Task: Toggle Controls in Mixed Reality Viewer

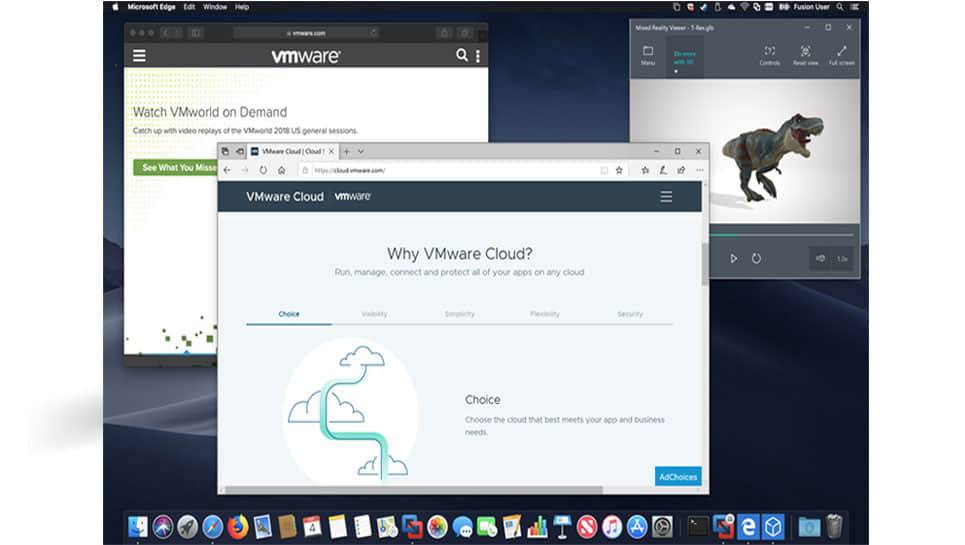Action: (x=769, y=55)
